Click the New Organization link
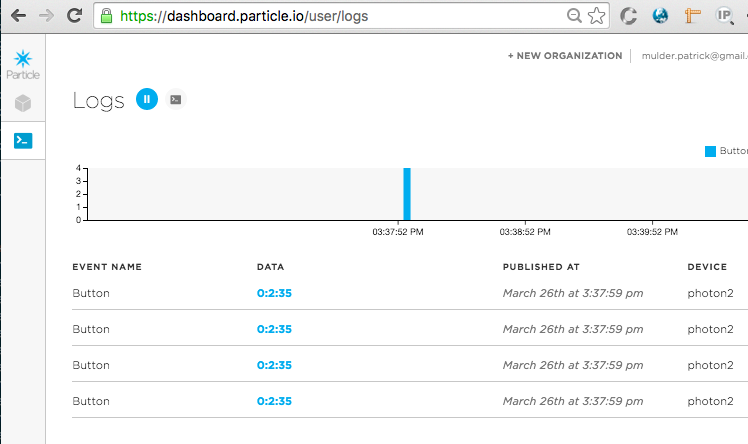 pyautogui.click(x=564, y=56)
